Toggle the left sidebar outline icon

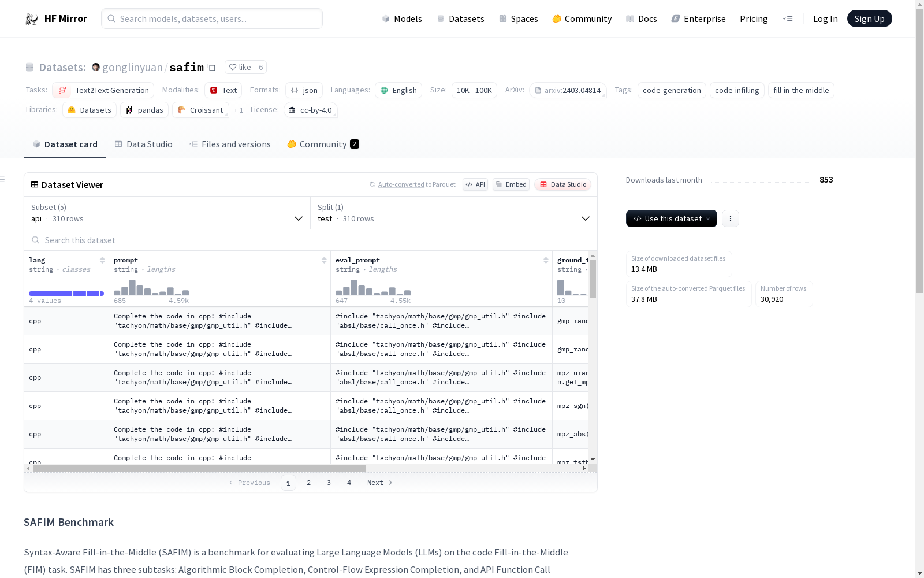3,179
